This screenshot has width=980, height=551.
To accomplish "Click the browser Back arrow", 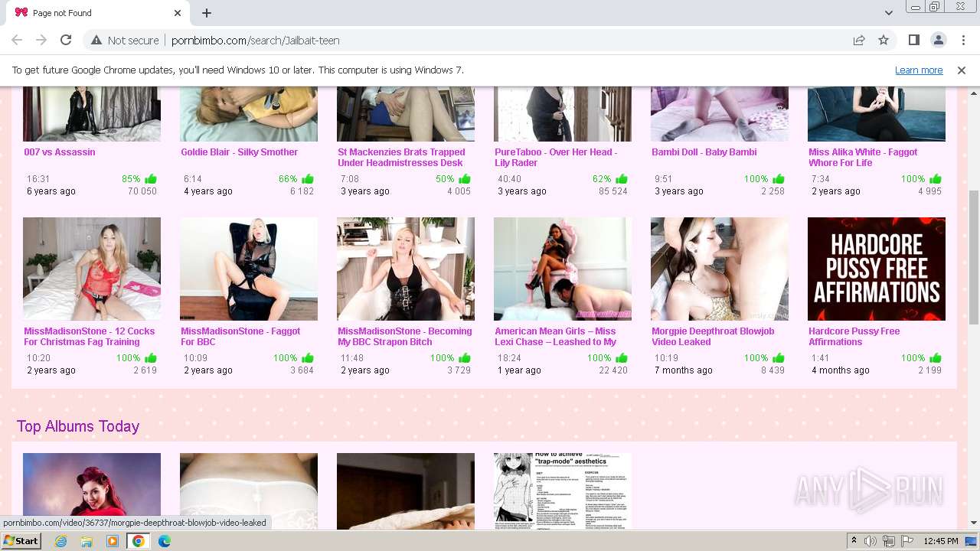I will click(17, 40).
